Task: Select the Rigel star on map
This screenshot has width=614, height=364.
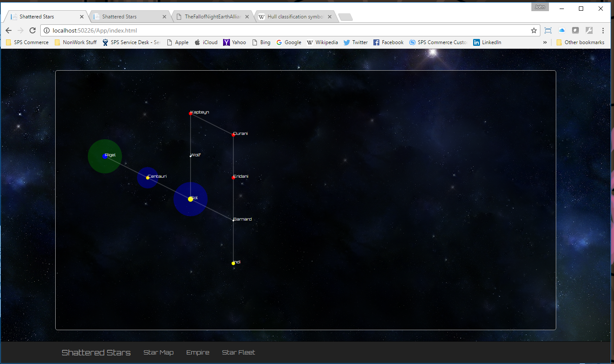Action: point(105,156)
